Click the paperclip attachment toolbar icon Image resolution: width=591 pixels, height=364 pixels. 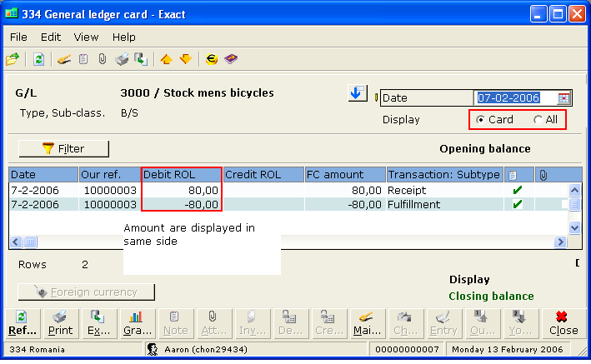[102, 59]
